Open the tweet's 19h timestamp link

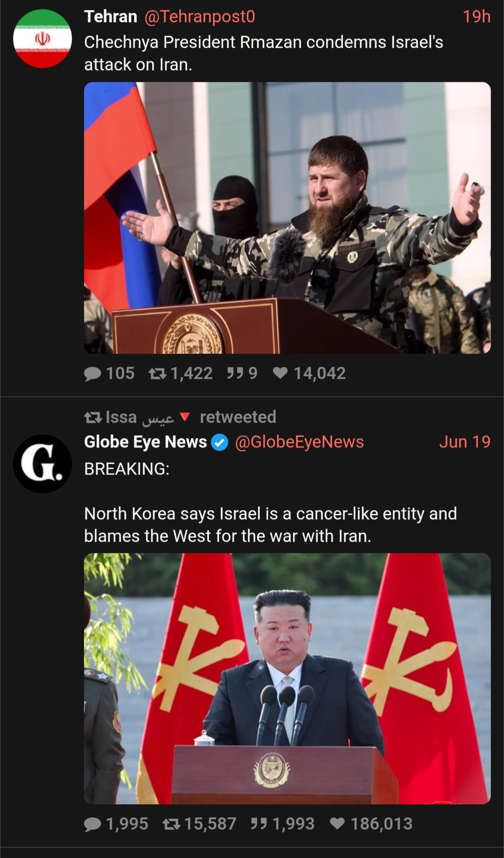point(476,17)
